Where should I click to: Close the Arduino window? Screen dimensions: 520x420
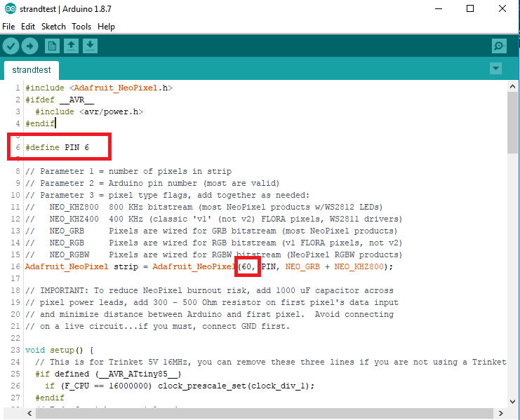point(502,8)
